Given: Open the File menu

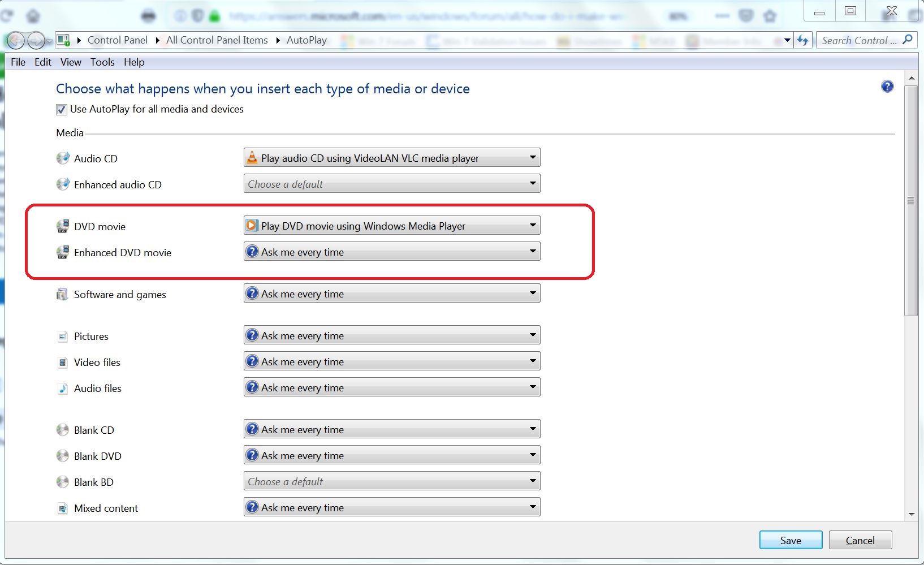Looking at the screenshot, I should pos(18,62).
